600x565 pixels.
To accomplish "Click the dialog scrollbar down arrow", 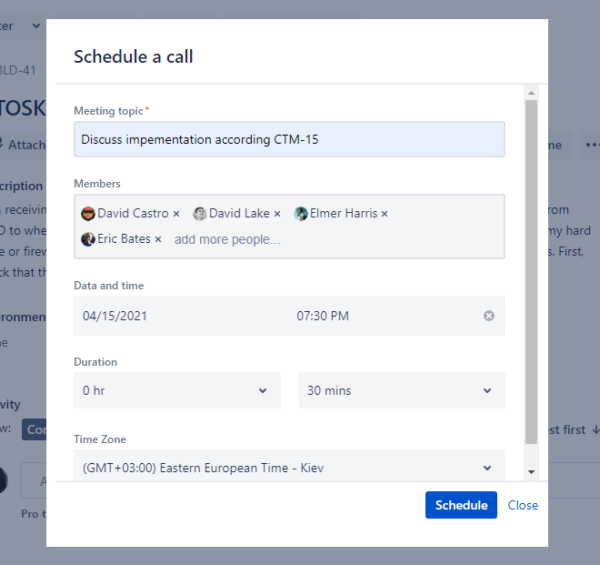I will [531, 472].
